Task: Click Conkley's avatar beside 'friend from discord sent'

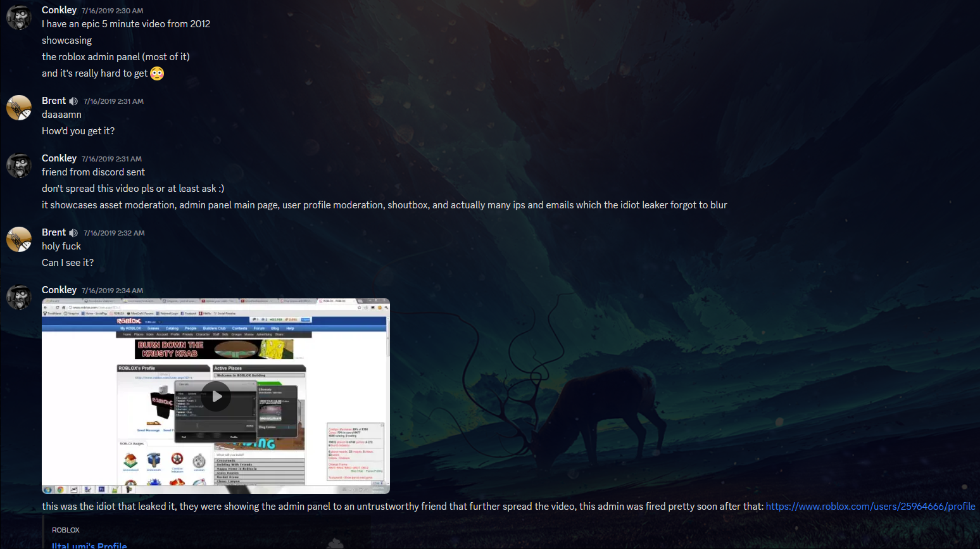Action: (x=19, y=166)
